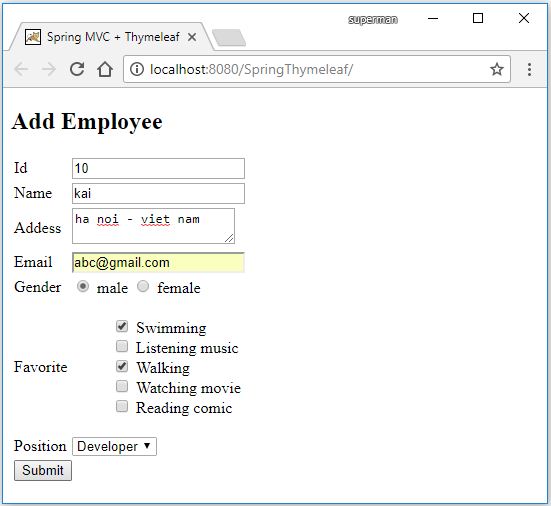This screenshot has height=506, width=551.
Task: Click the Email label text
Action: click(x=33, y=262)
